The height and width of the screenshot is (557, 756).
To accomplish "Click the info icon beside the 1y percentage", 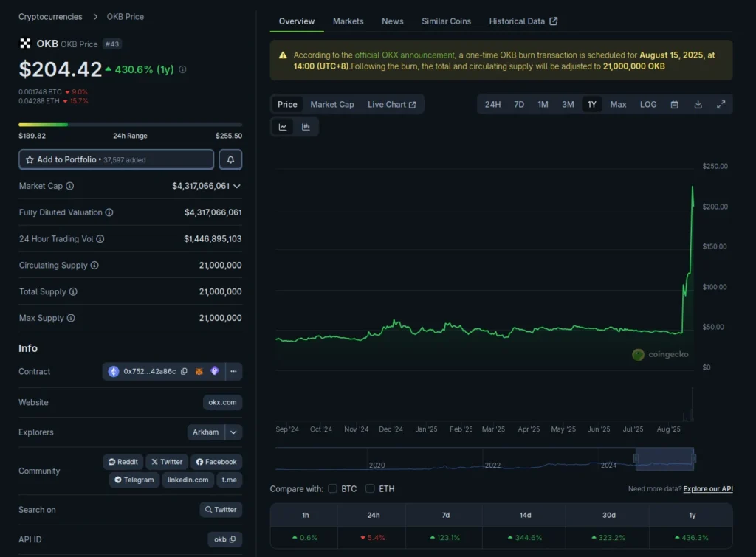I will point(183,69).
